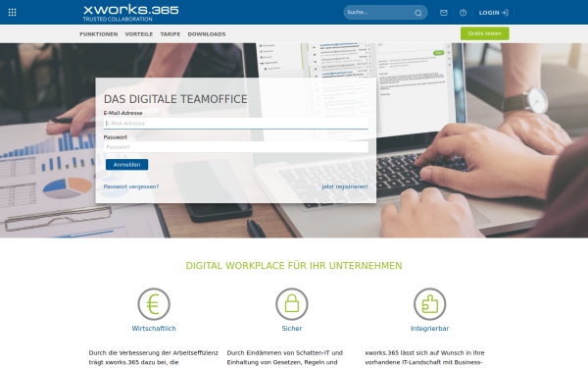The width and height of the screenshot is (588, 368).
Task: Open the DOWNLOADS menu item
Action: pyautogui.click(x=207, y=34)
